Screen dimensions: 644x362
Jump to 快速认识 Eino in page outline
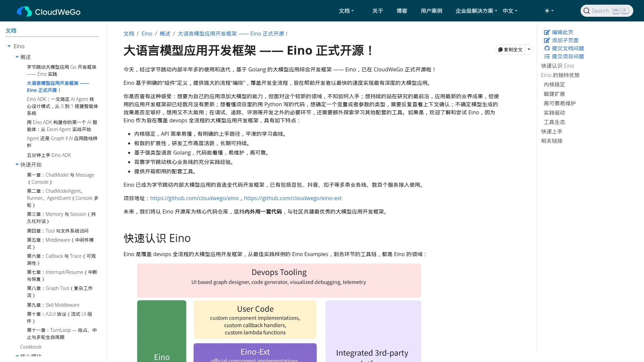click(557, 66)
